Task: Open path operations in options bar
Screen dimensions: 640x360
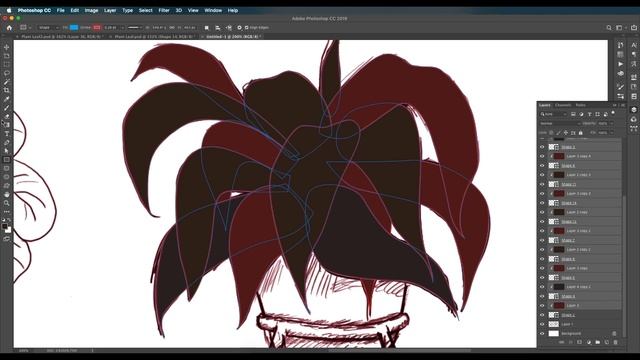Action: [x=207, y=28]
